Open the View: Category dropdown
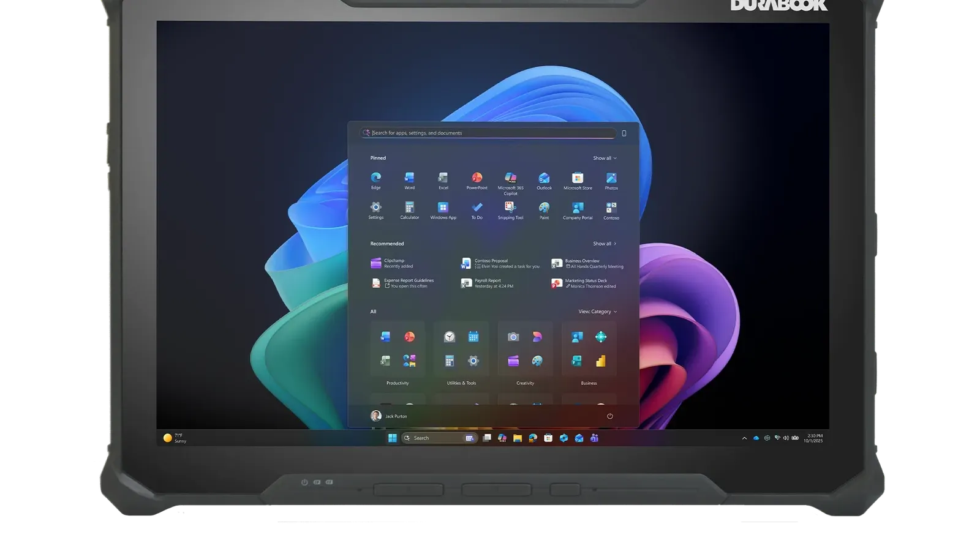The image size is (980, 551). 598,312
